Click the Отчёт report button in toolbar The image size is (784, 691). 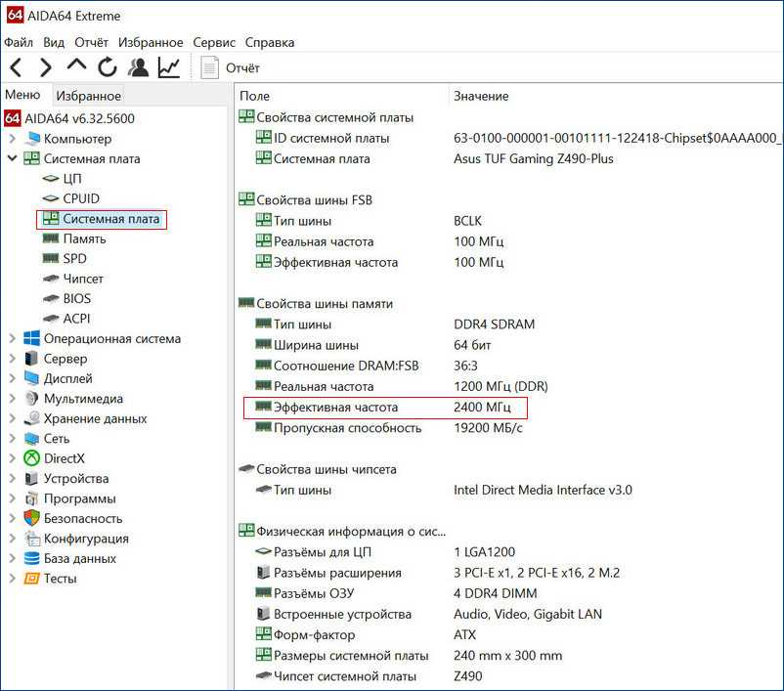pyautogui.click(x=231, y=67)
